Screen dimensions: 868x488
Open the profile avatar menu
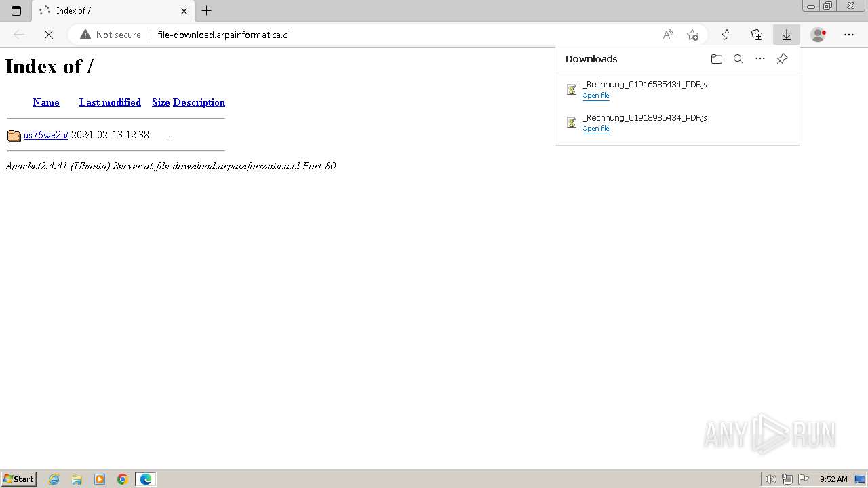coord(818,35)
